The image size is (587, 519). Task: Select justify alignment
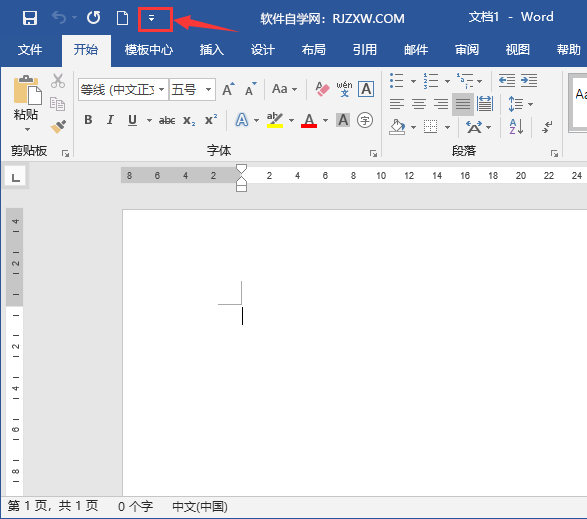[463, 104]
